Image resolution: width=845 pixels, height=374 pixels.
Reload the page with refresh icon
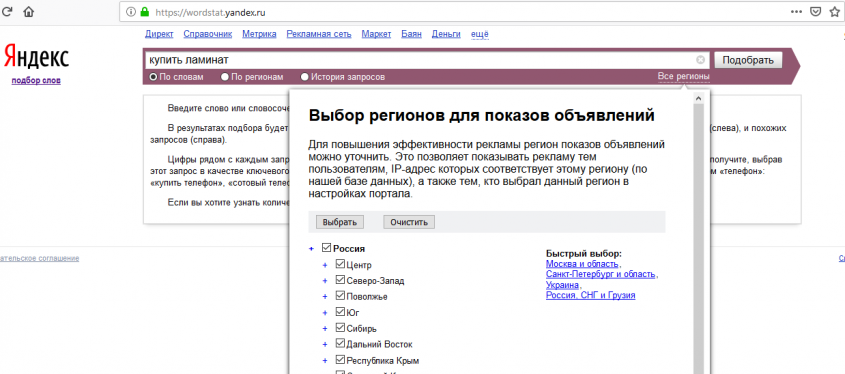[6, 11]
